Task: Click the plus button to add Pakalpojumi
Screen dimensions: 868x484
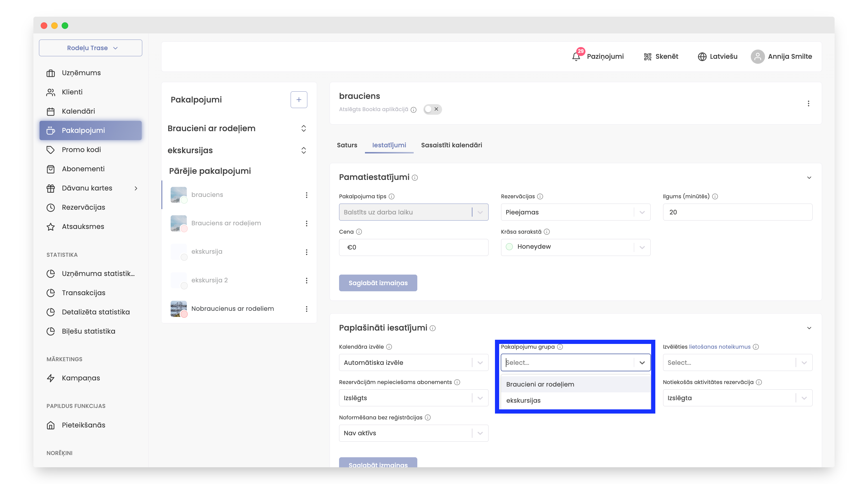Action: [298, 99]
